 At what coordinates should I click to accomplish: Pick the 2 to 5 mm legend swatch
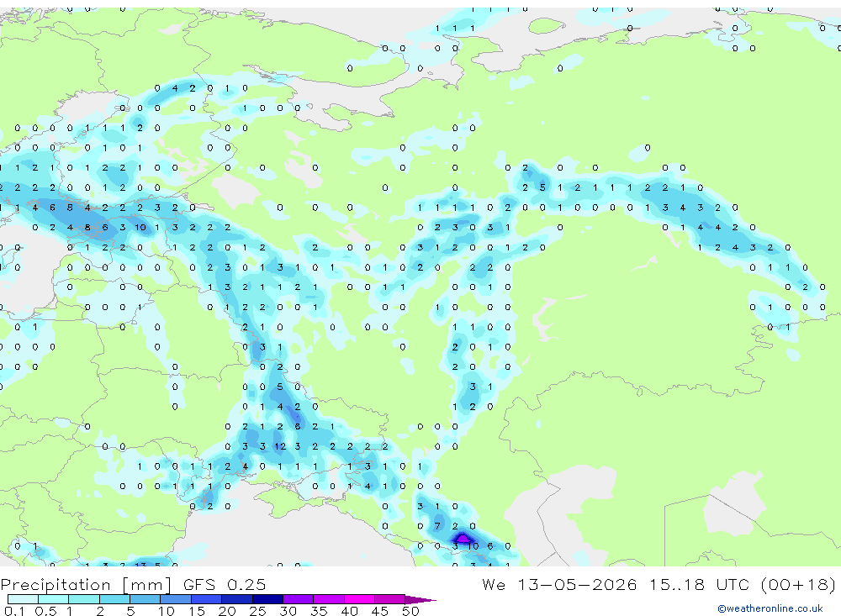(x=114, y=599)
